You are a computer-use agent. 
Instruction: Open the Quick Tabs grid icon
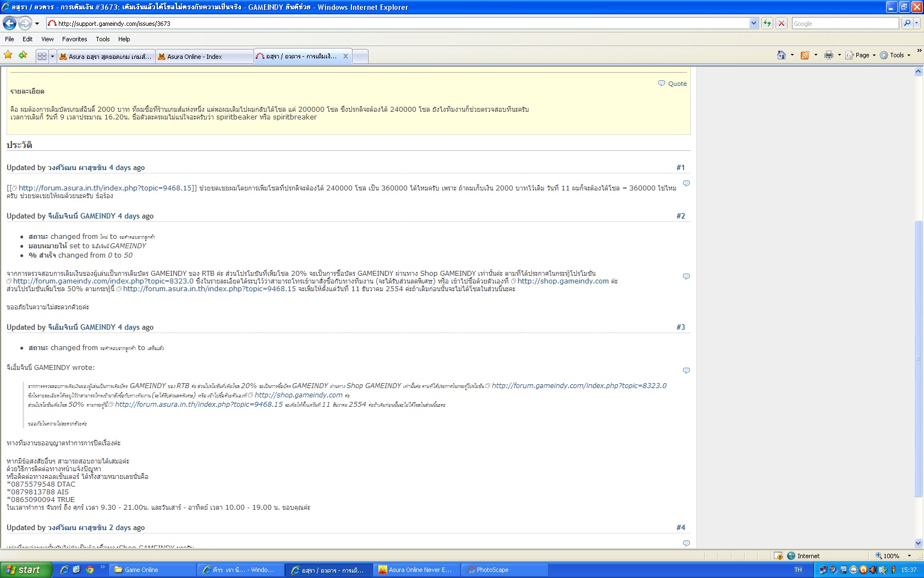[42, 56]
